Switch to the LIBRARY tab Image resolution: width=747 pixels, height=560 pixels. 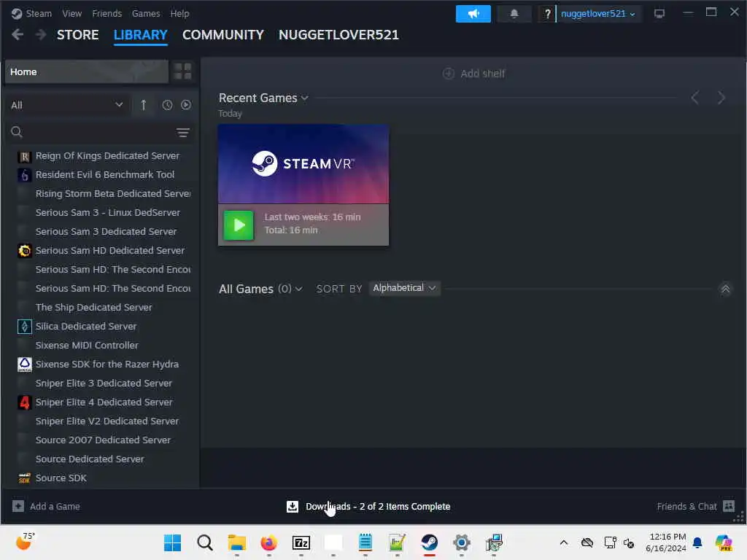(141, 35)
